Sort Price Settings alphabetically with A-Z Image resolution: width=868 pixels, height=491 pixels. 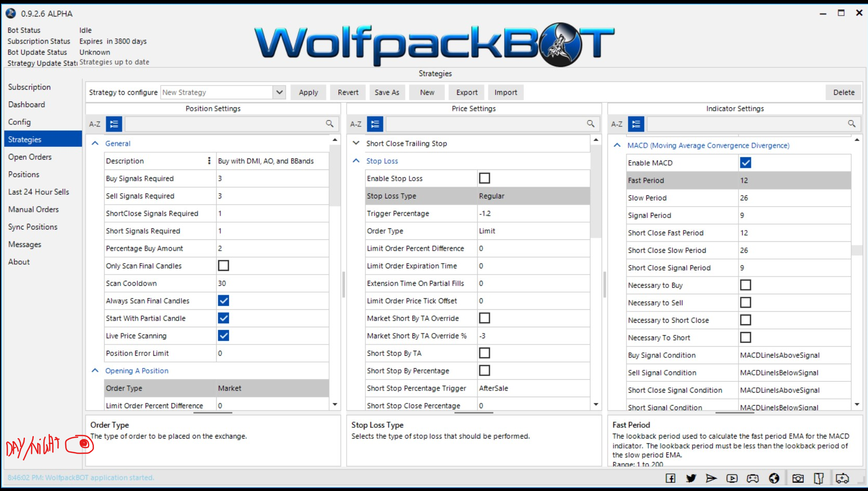click(x=356, y=124)
